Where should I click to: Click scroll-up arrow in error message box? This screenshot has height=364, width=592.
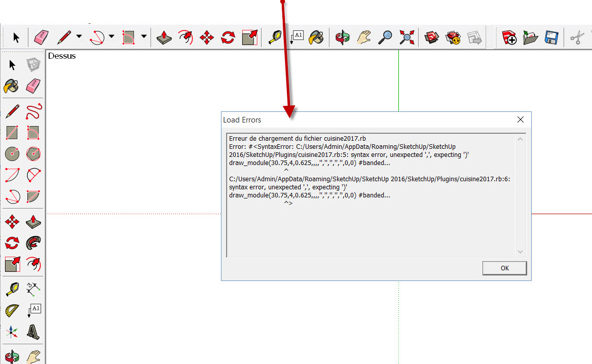[x=520, y=139]
